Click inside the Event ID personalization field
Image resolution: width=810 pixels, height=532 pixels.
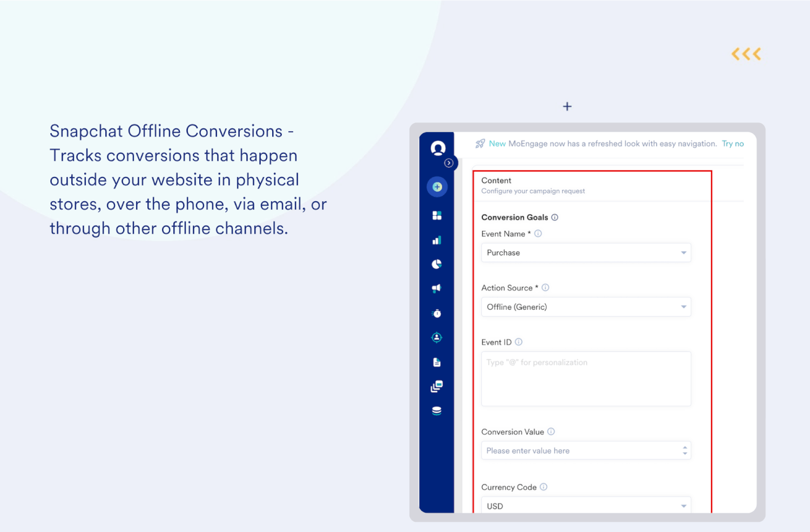[x=586, y=378]
